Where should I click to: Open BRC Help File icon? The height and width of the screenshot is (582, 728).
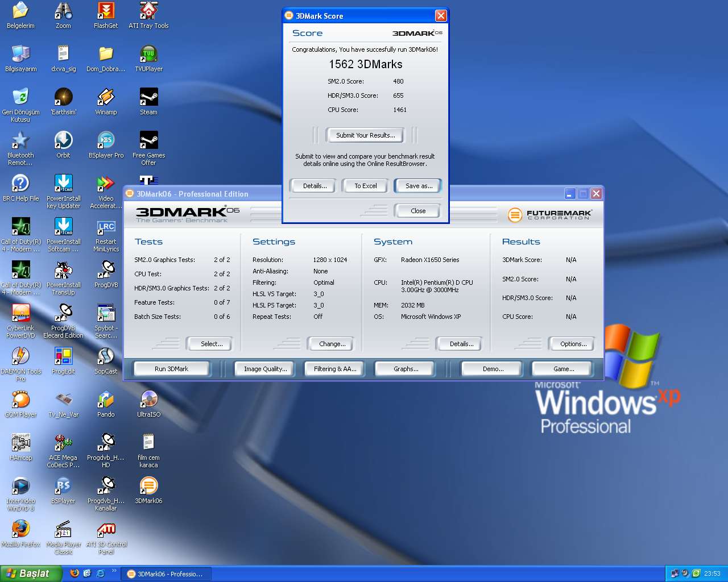pyautogui.click(x=20, y=188)
